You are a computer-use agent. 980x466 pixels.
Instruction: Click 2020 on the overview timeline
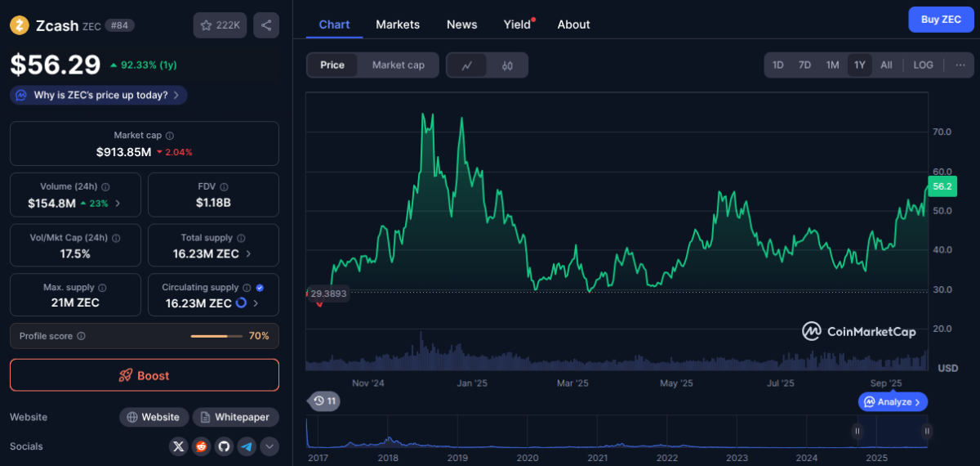(528, 458)
